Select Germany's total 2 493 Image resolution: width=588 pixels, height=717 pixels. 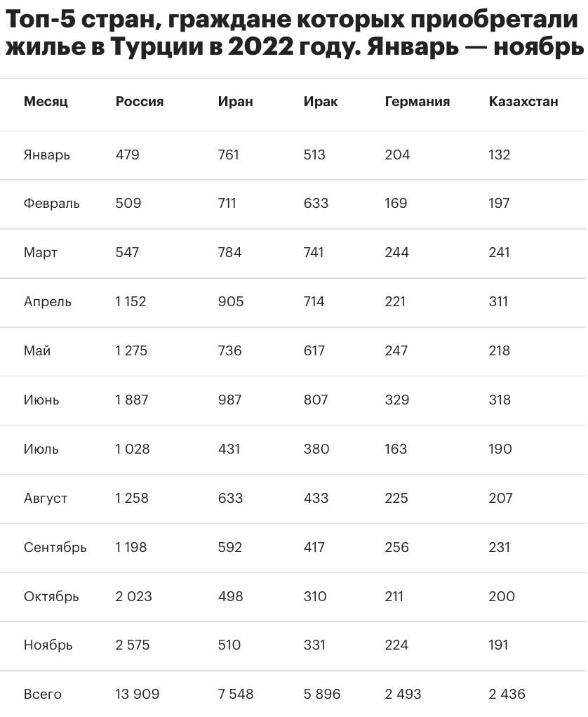coord(403,695)
